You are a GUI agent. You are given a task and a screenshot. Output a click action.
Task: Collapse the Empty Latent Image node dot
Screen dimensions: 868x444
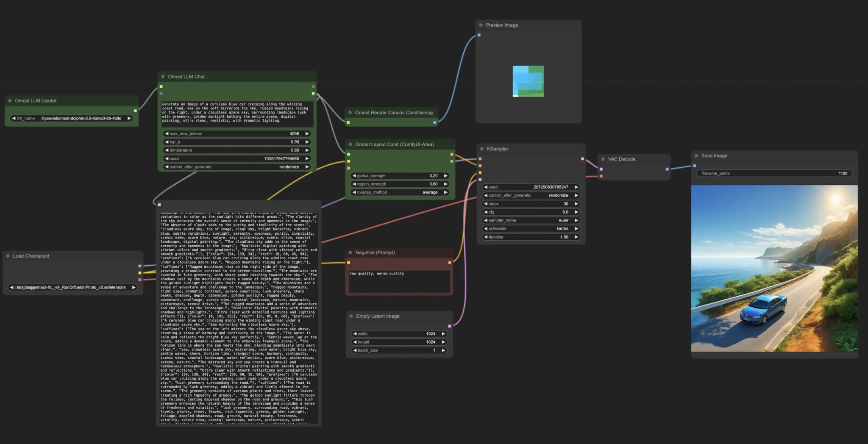[x=351, y=316]
